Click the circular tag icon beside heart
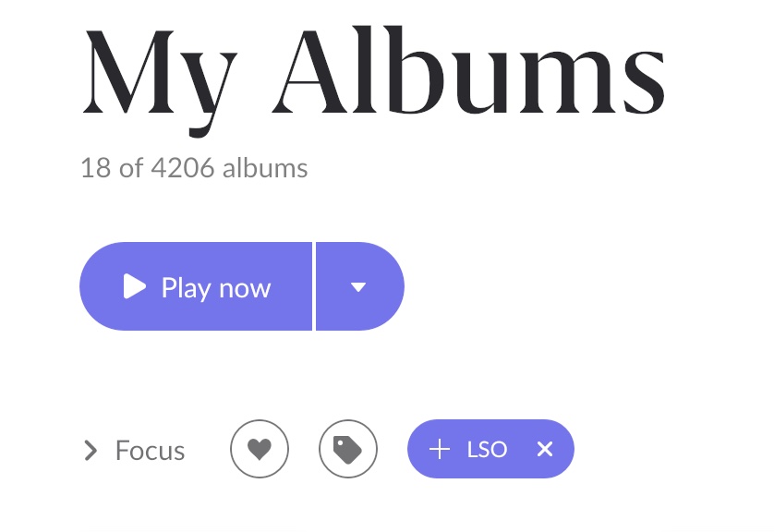This screenshot has width=774, height=532. 348,449
